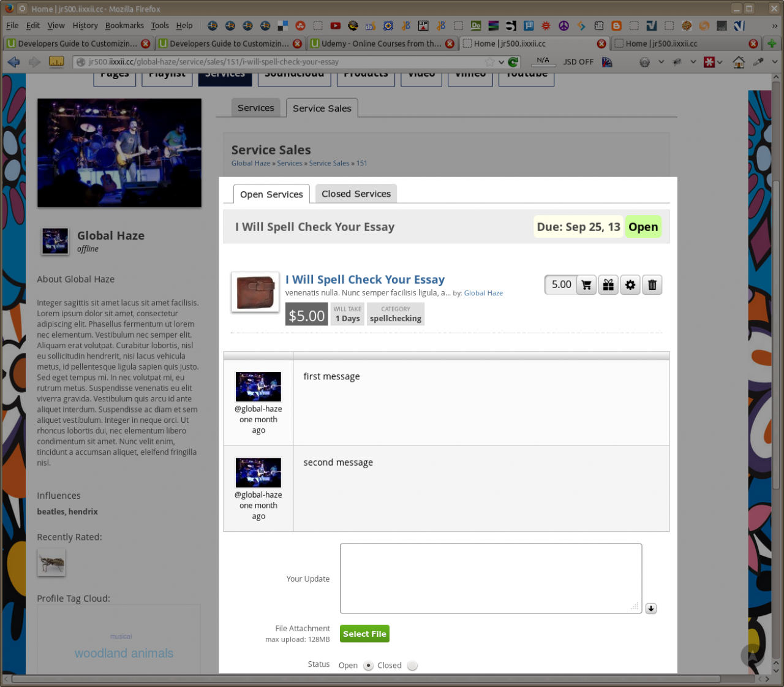Click the recently rated insect thumbnail

[x=51, y=562]
